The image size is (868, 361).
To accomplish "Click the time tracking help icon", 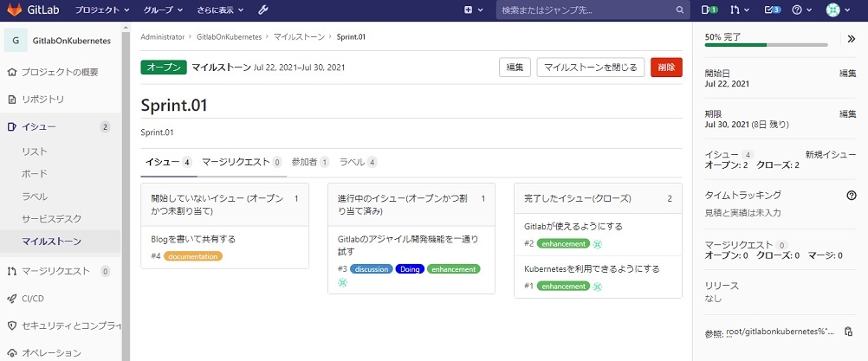I will point(852,195).
